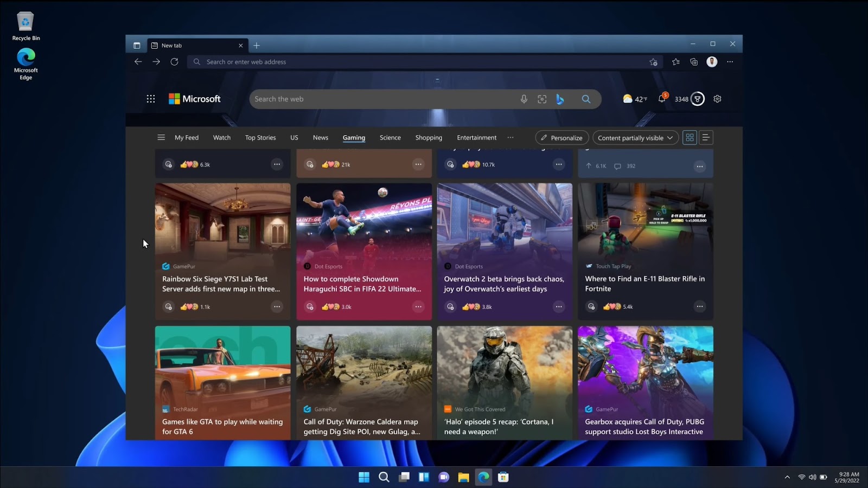Image resolution: width=868 pixels, height=488 pixels.
Task: Open the profile avatar menu
Action: click(712, 62)
